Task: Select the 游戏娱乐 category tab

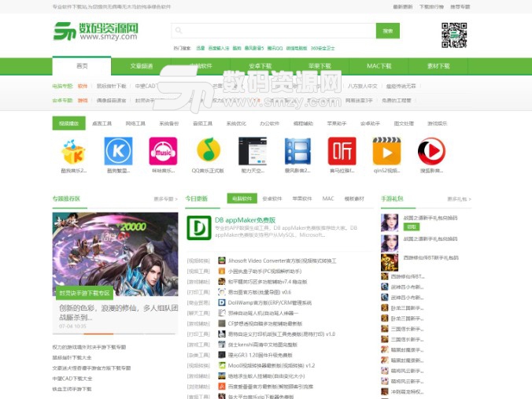Action: (x=438, y=124)
